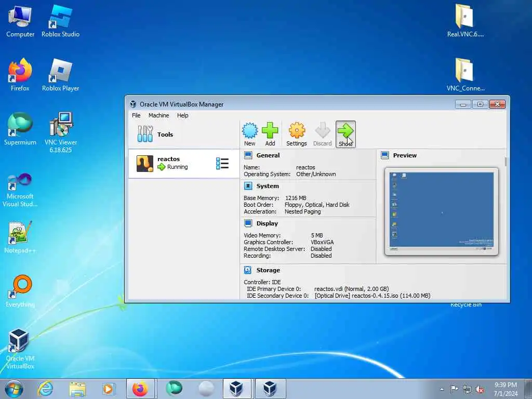The height and width of the screenshot is (399, 532).
Task: Select the reactos virtual machine entry
Action: click(x=184, y=164)
